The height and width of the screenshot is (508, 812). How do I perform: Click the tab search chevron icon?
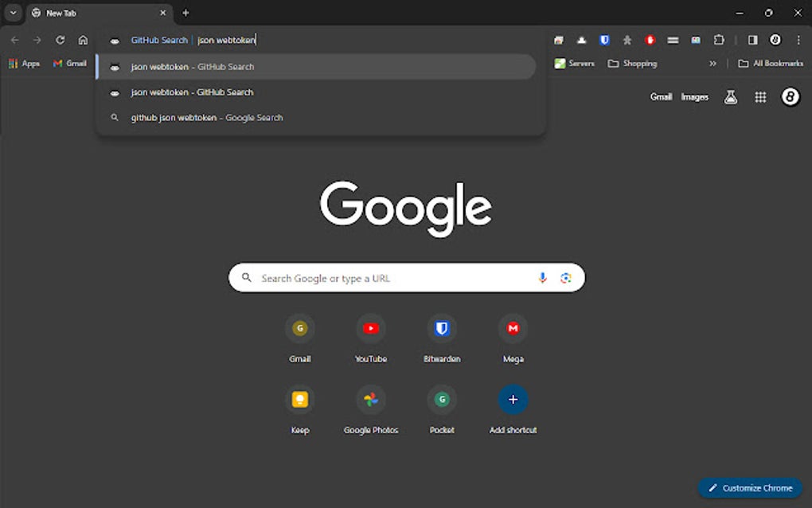(13, 13)
